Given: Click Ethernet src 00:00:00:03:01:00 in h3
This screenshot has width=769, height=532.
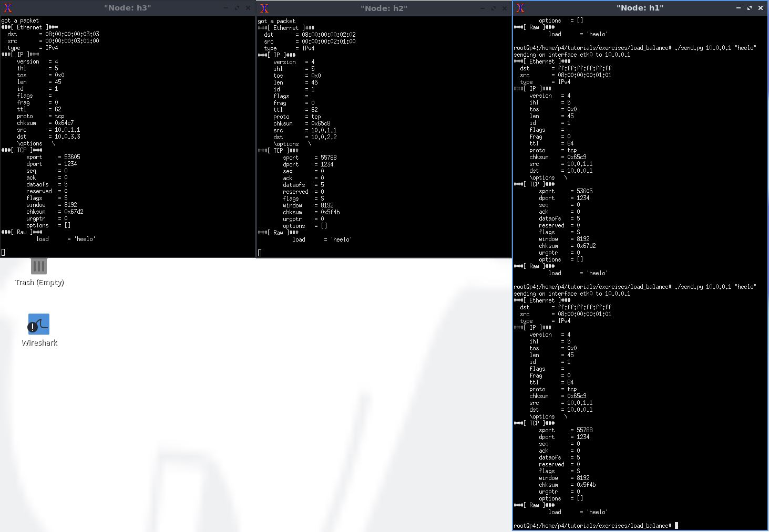Looking at the screenshot, I should [x=53, y=41].
